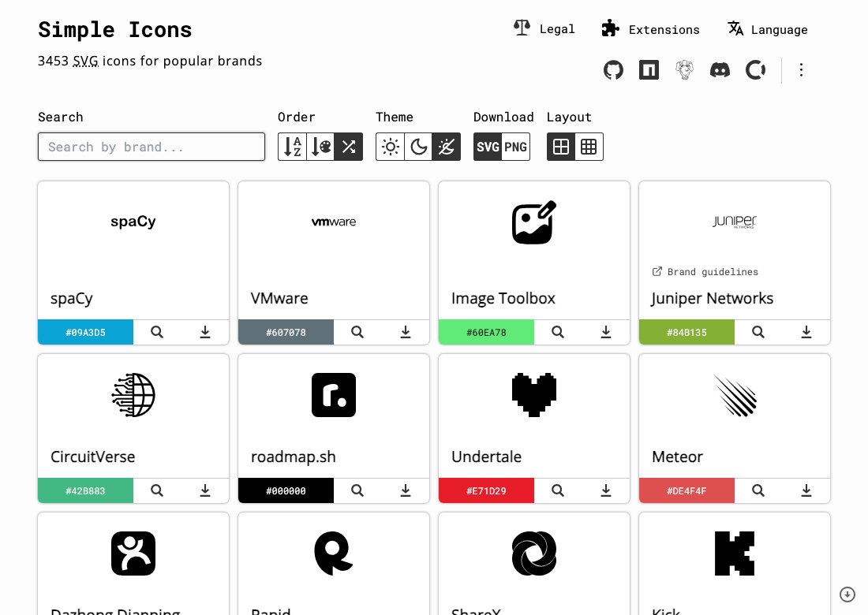Copy roadmap.sh color #000000
Viewport: 868px width, 615px height.
click(286, 490)
